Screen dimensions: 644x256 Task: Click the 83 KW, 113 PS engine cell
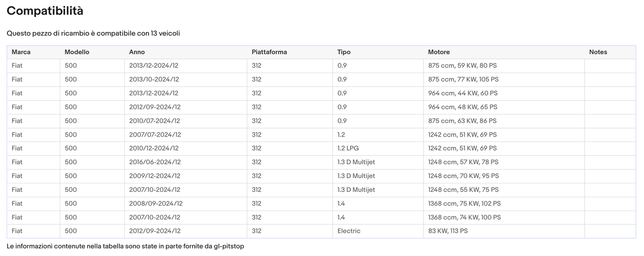(x=448, y=231)
